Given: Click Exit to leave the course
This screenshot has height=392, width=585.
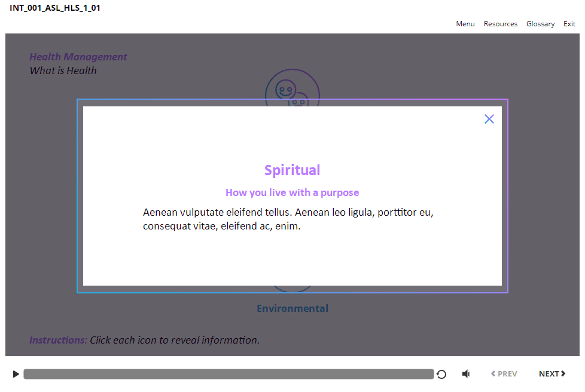Looking at the screenshot, I should click(569, 24).
